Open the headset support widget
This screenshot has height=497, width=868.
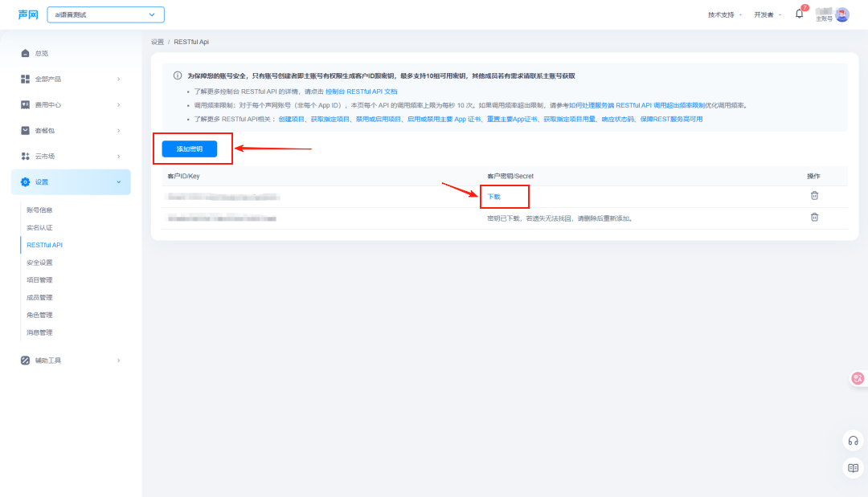(853, 441)
